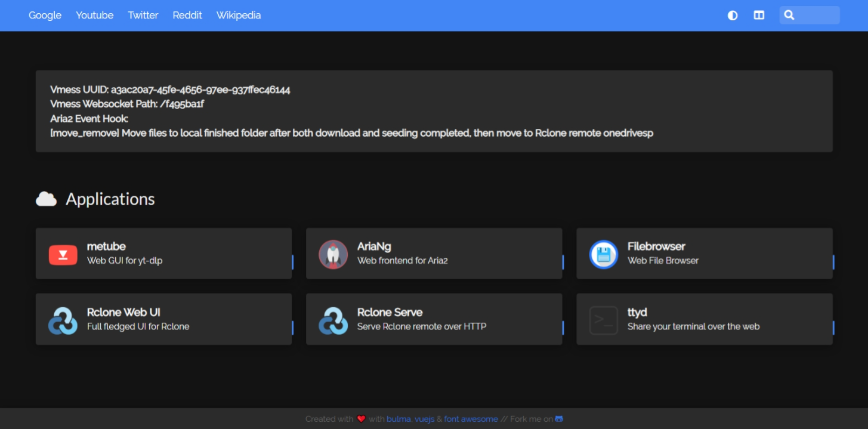Viewport: 868px width, 429px height.
Task: Open the Youtube link
Action: 95,16
